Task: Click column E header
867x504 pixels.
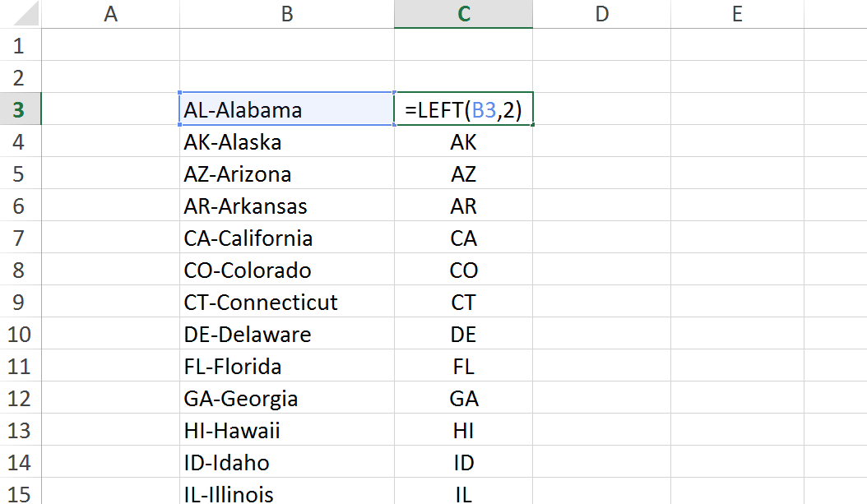Action: click(736, 14)
